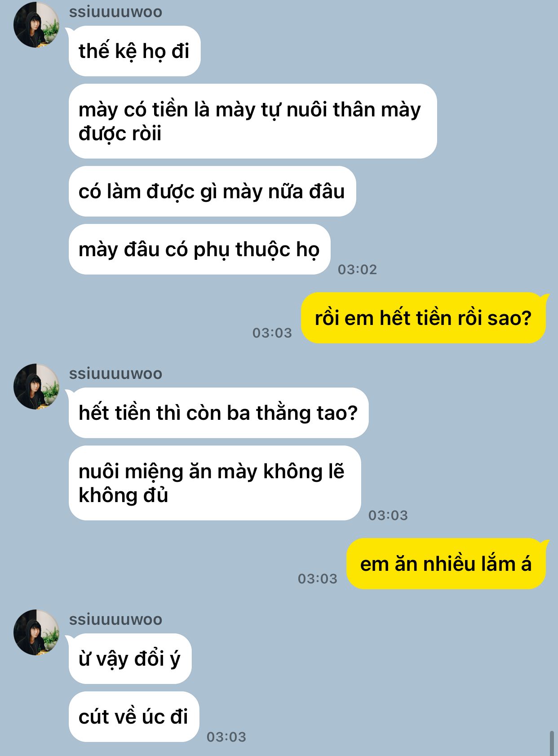This screenshot has width=558, height=756.
Task: Select the top ssiuuuuwoo username label
Action: coord(115,12)
